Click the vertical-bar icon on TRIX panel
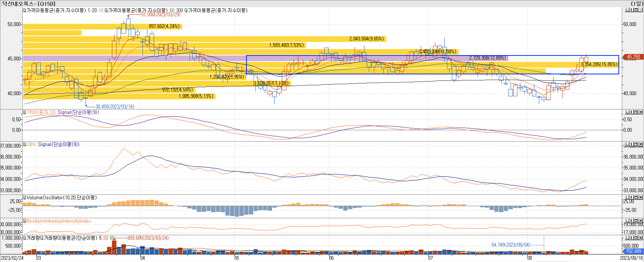Viewport: 644px width, 262px height. pos(632,112)
